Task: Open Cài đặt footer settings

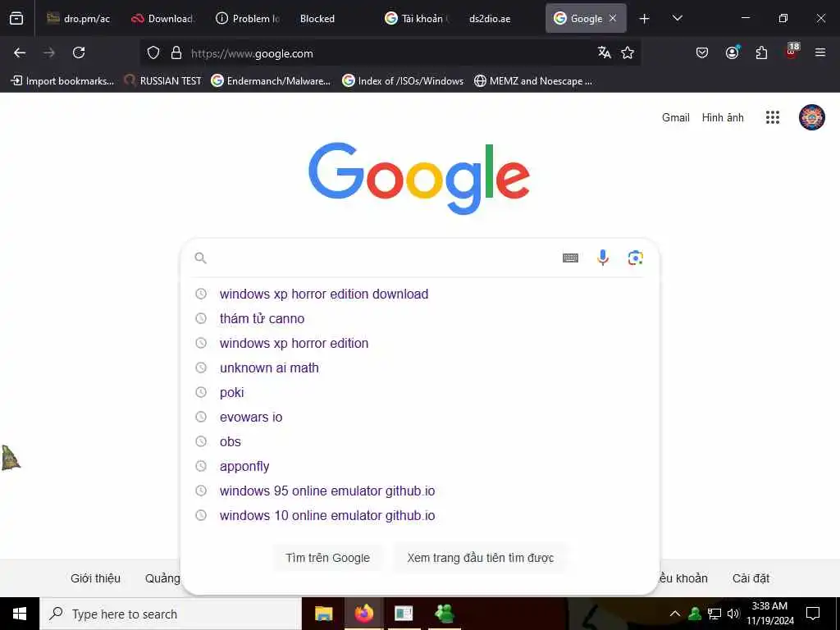Action: [751, 578]
